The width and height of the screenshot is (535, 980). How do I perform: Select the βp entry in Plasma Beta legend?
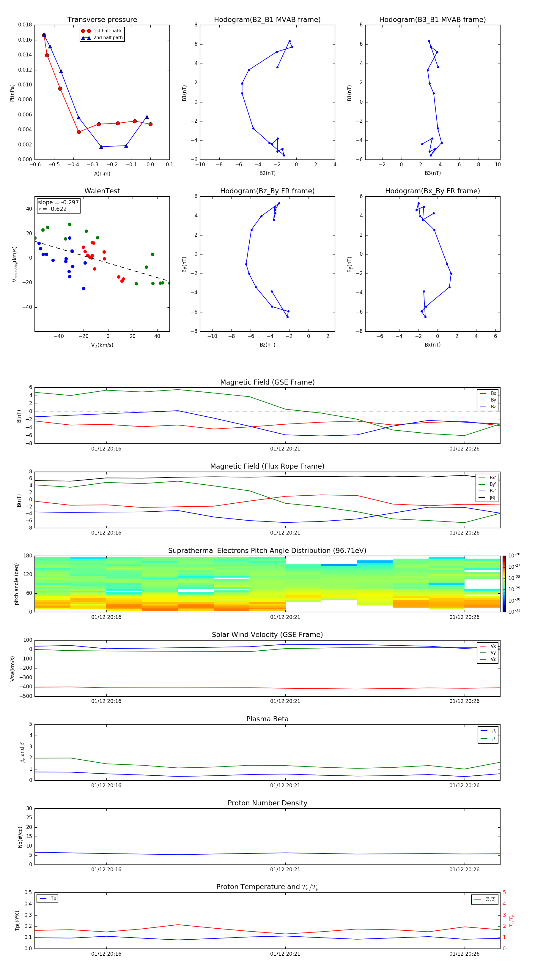coord(489,731)
